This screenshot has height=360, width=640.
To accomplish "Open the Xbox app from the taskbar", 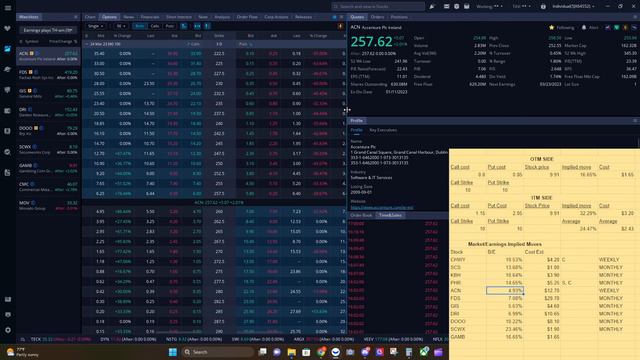I will (x=424, y=352).
